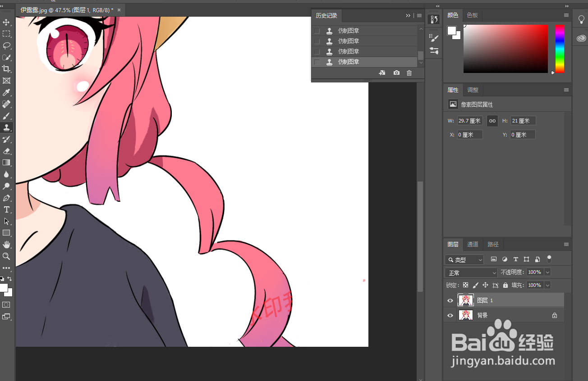The width and height of the screenshot is (588, 381).
Task: Select the Blur tool
Action: click(x=6, y=174)
